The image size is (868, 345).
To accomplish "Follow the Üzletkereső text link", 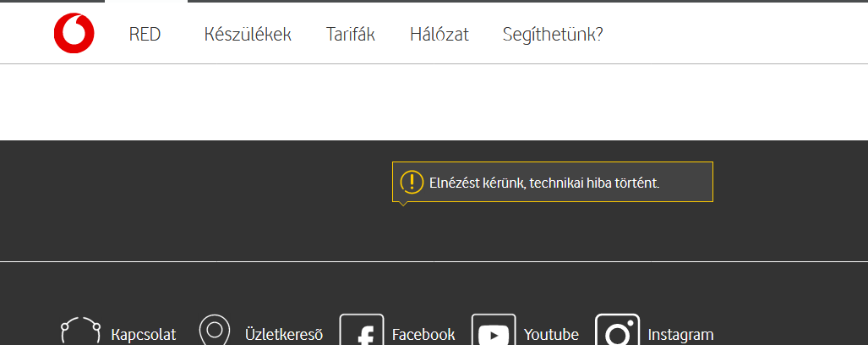I will [x=284, y=335].
